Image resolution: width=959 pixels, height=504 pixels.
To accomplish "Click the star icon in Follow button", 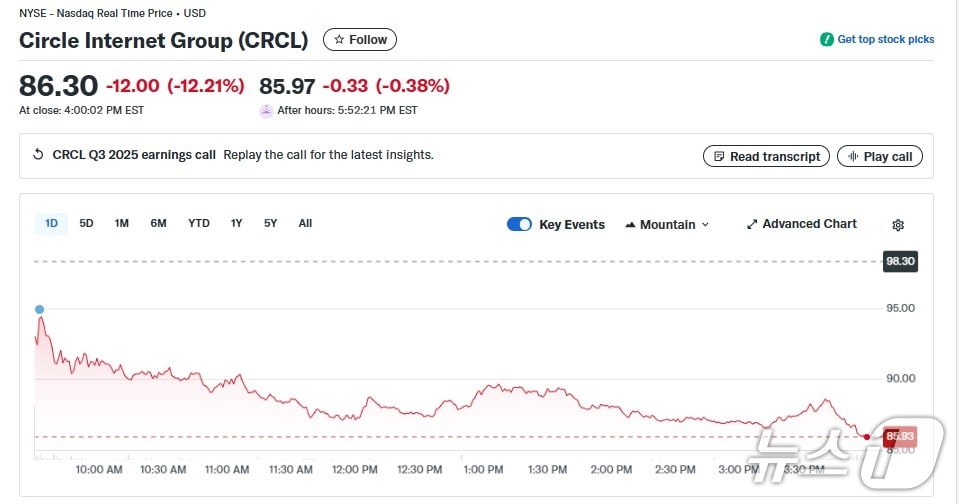I will point(339,40).
